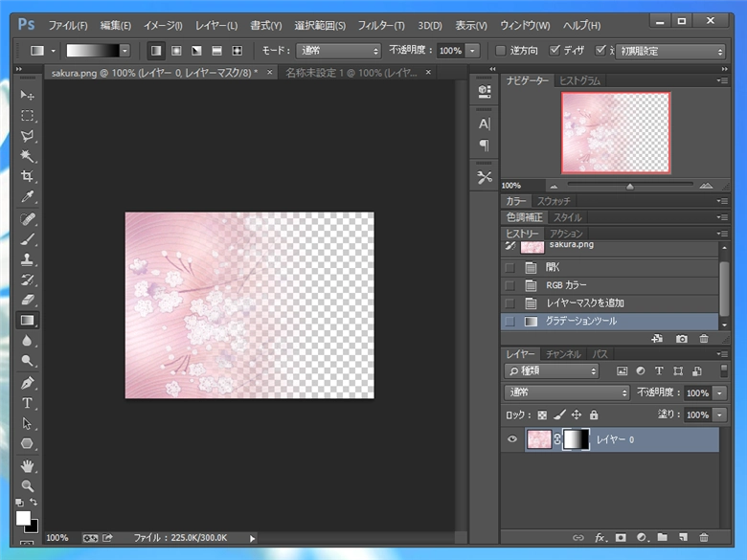Screen dimensions: 747x560
Task: Select the Eyedropper tool
Action: 28,196
